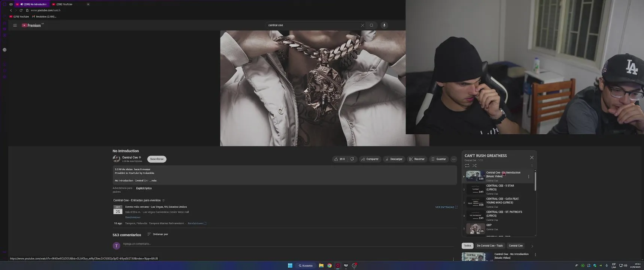Focus the Agrega un comentario field
Screen dimensions: 644x270
(x=288, y=244)
